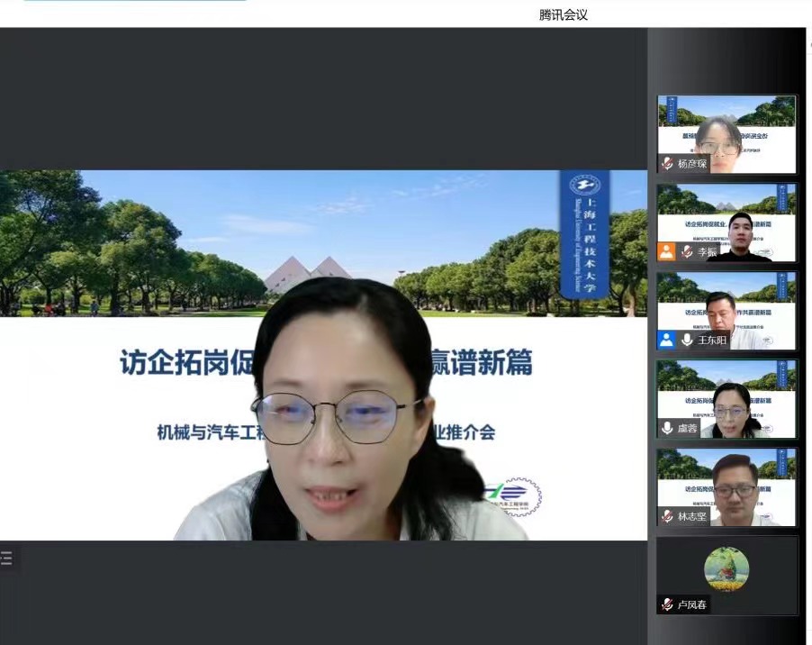Click the orange person icon in 李振's tile
This screenshot has height=645, width=812.
point(666,252)
